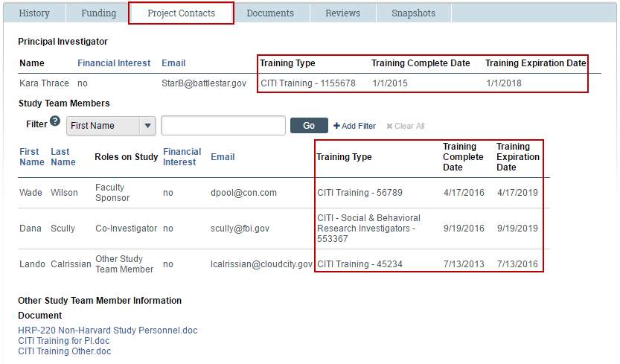Sort study team by Last Name
Image resolution: width=620 pixels, height=364 pixels.
click(63, 157)
